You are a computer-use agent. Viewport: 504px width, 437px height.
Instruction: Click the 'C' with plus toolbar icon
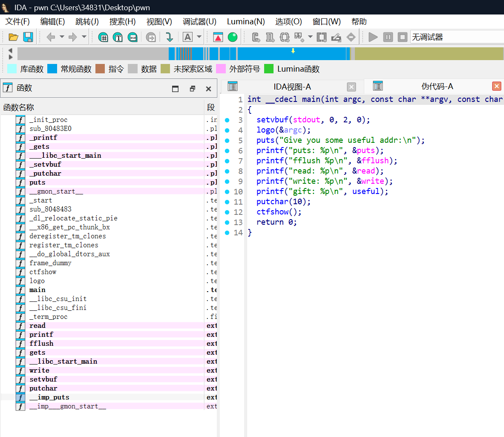pos(256,37)
